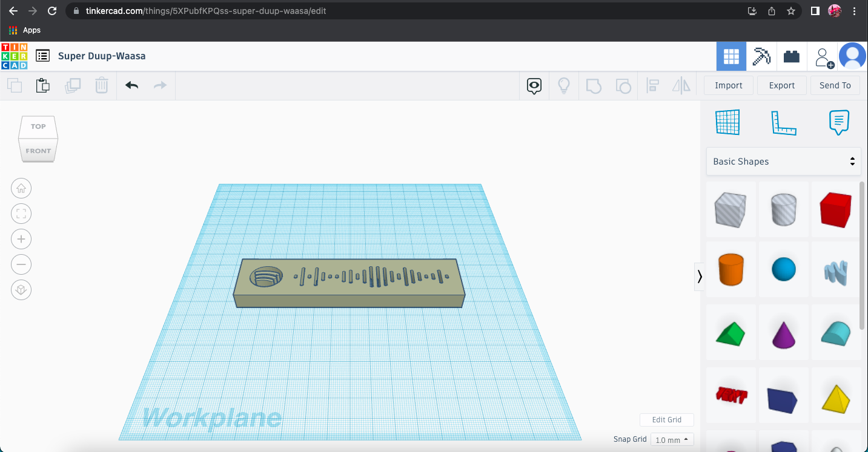
Task: Click the Home view button
Action: (21, 188)
